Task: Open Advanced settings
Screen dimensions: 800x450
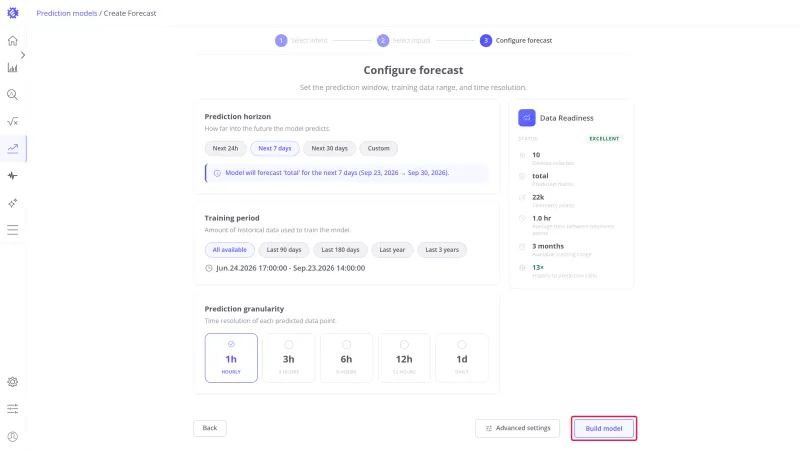Action: 517,428
